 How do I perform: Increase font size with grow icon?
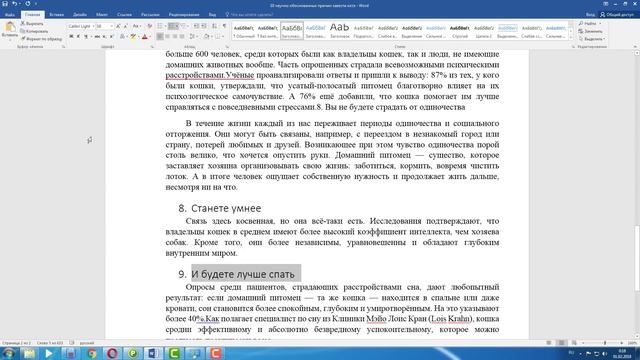(x=118, y=26)
